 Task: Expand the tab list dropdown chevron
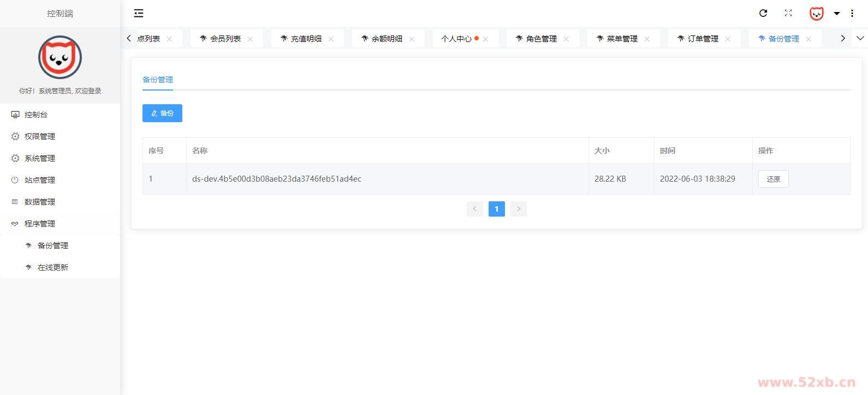point(860,38)
